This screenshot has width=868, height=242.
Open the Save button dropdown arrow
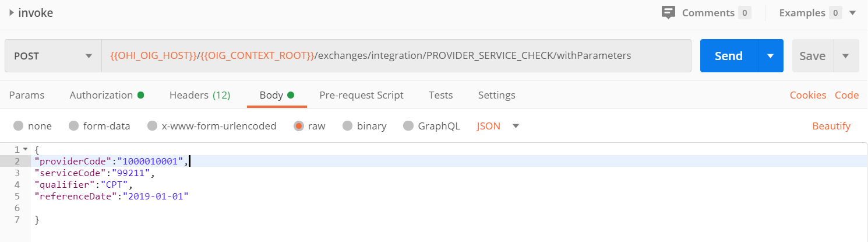846,56
